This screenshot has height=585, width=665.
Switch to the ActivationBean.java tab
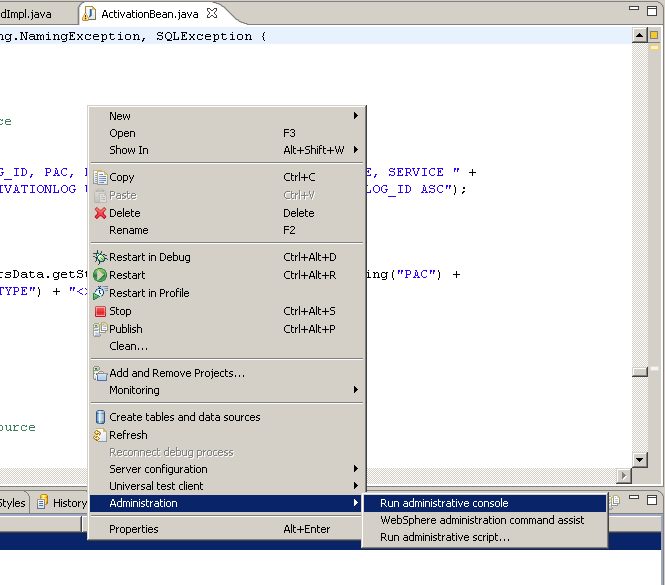(x=150, y=14)
